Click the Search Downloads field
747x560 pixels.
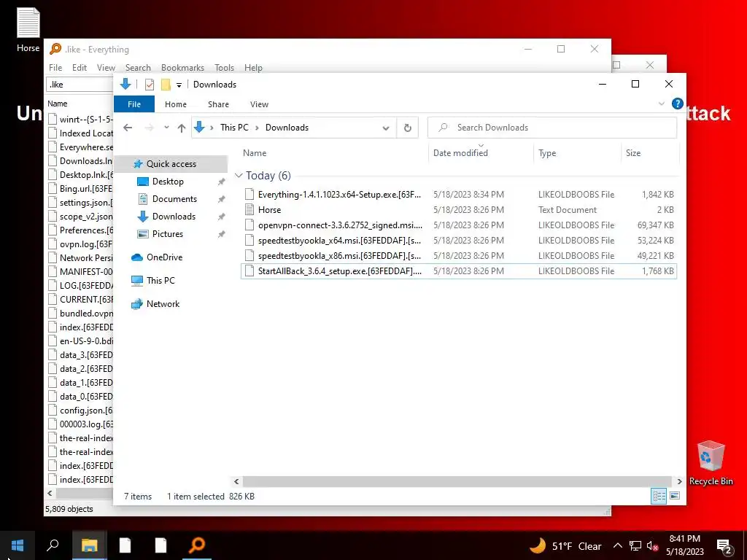pyautogui.click(x=552, y=128)
